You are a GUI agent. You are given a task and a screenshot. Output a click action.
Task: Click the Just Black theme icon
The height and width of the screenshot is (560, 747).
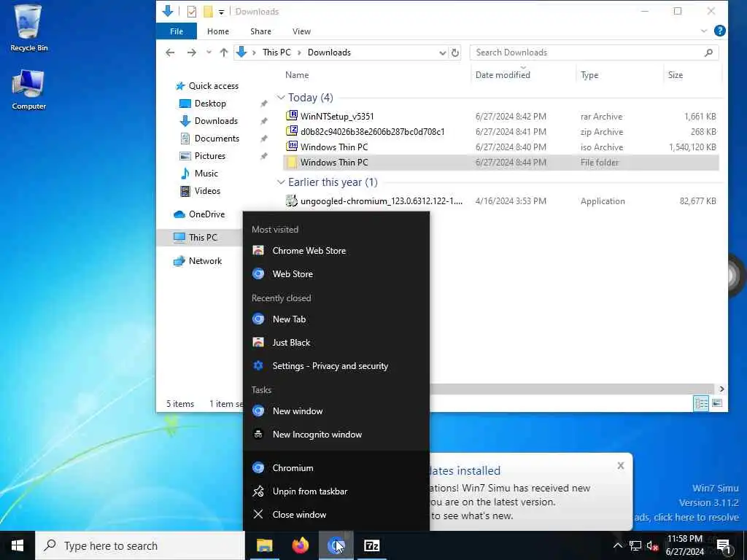tap(258, 343)
